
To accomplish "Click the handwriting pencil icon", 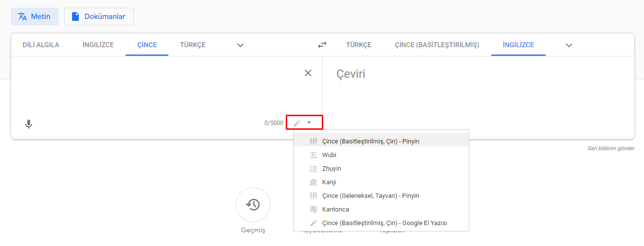I will point(297,123).
